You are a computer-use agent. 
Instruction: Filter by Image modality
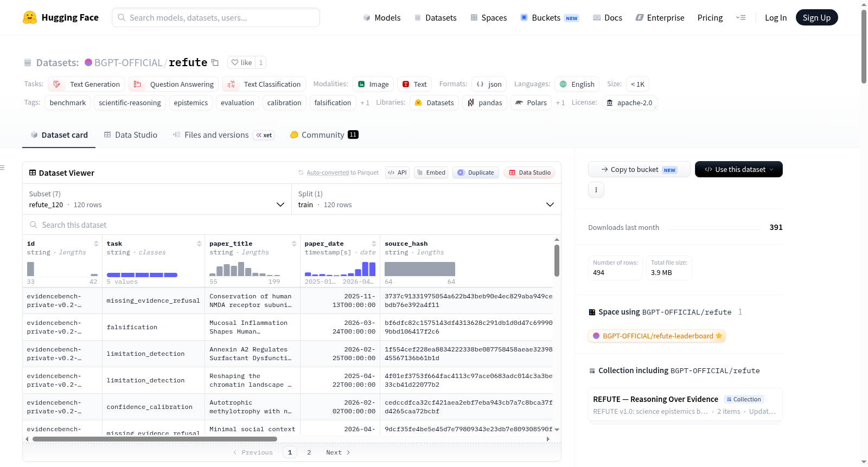pyautogui.click(x=373, y=84)
